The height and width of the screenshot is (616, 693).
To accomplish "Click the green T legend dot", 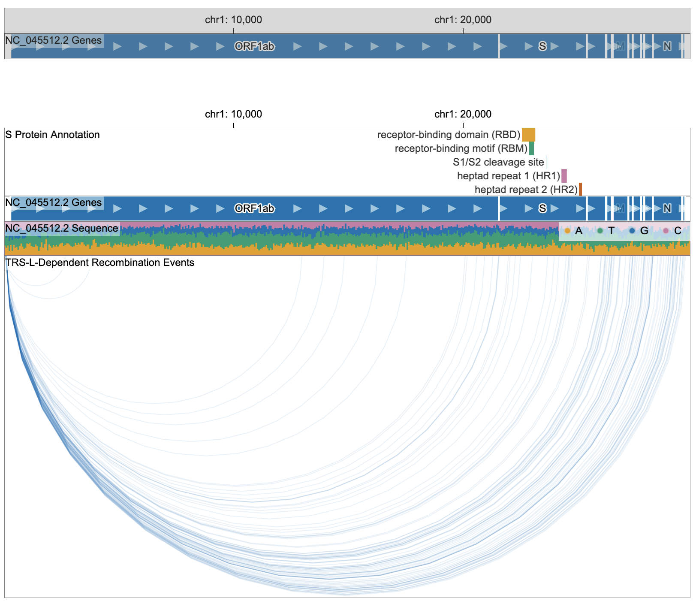I will (x=600, y=231).
